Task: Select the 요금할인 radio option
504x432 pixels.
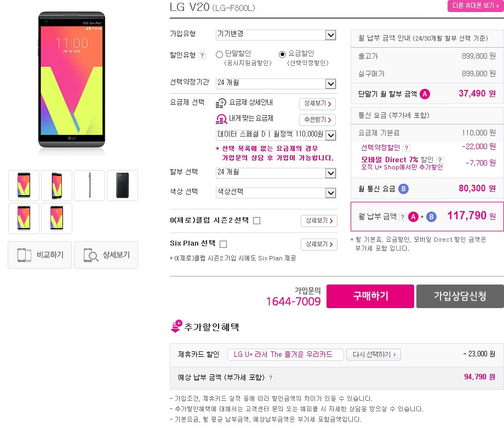Action: pos(282,54)
